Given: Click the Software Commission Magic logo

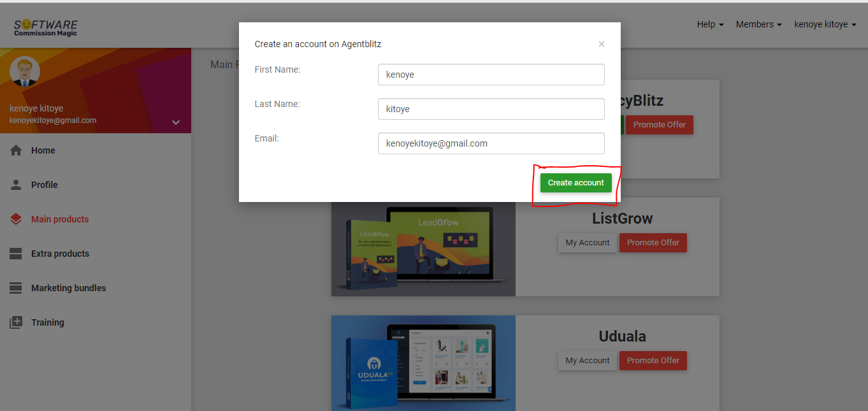Looking at the screenshot, I should pos(46,27).
